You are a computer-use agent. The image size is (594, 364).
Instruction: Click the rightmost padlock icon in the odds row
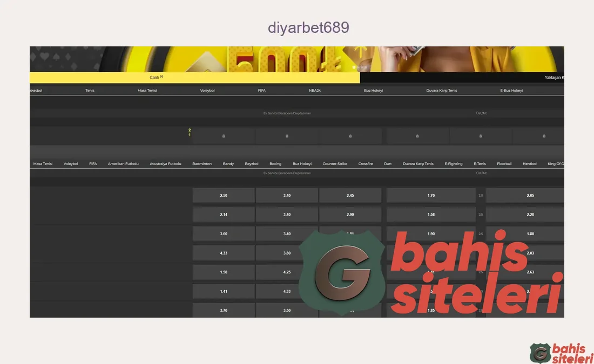[544, 136]
